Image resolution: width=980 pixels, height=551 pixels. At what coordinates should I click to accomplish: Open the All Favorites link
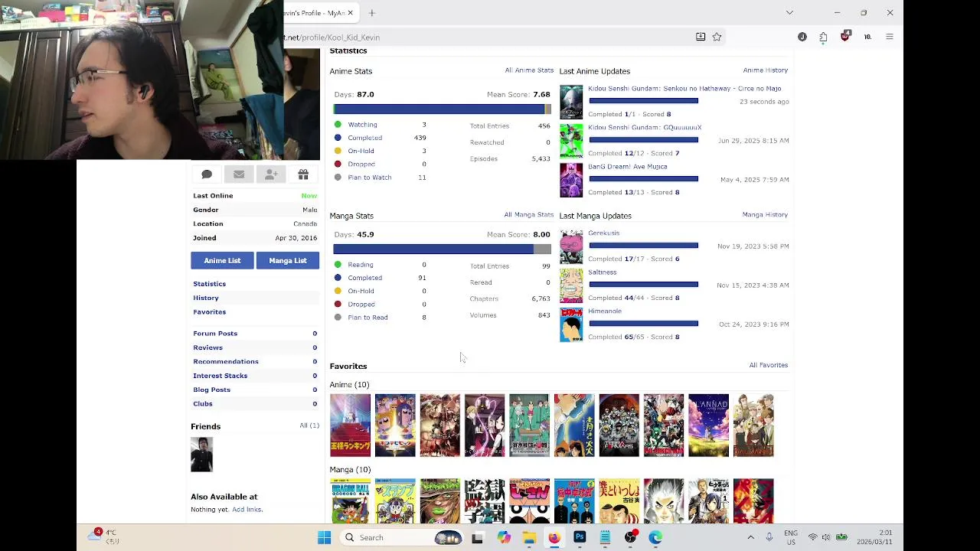[x=768, y=365]
